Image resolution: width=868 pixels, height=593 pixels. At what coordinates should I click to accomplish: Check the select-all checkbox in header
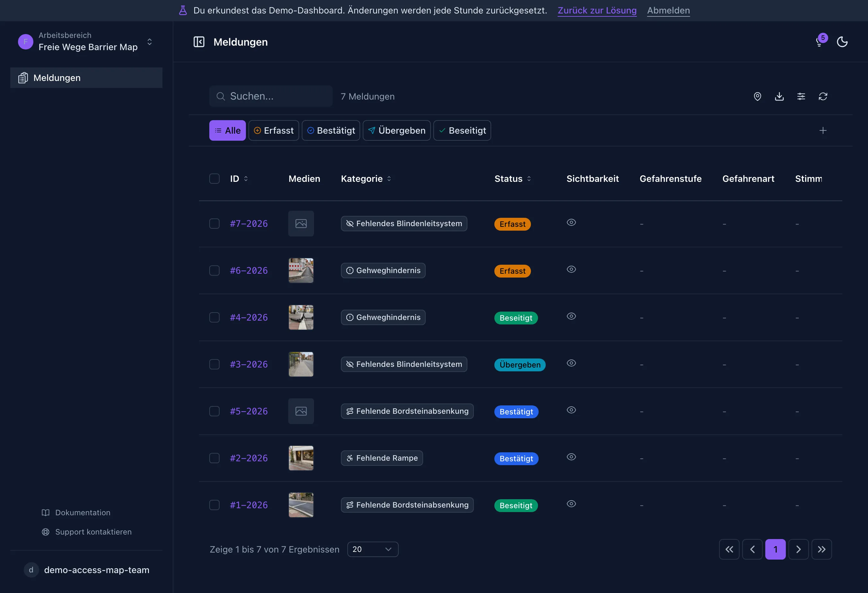pyautogui.click(x=214, y=179)
